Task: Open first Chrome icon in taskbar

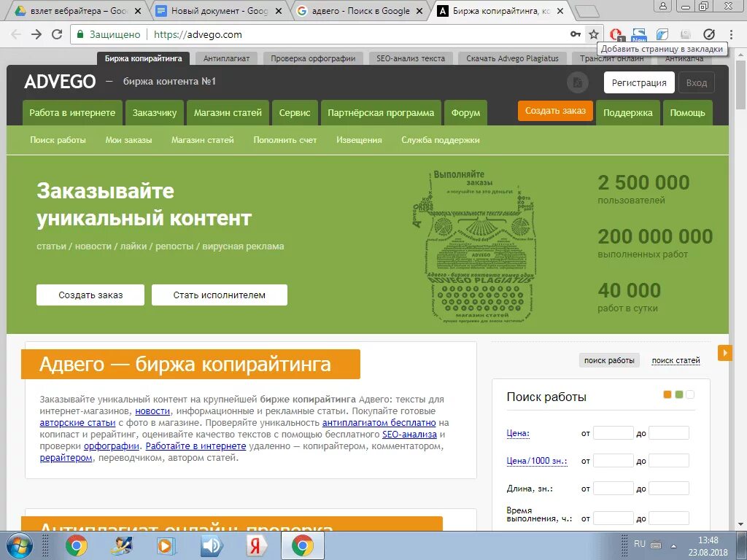Action: pos(76,545)
